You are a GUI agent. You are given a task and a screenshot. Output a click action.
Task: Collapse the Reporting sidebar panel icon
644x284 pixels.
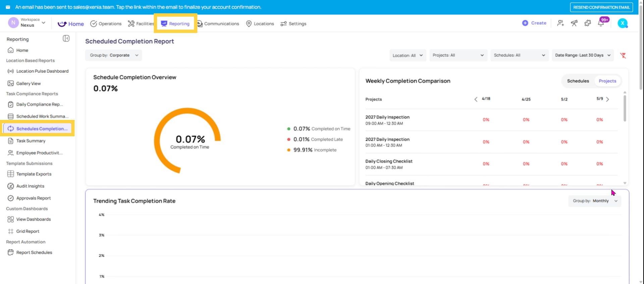[x=66, y=39]
